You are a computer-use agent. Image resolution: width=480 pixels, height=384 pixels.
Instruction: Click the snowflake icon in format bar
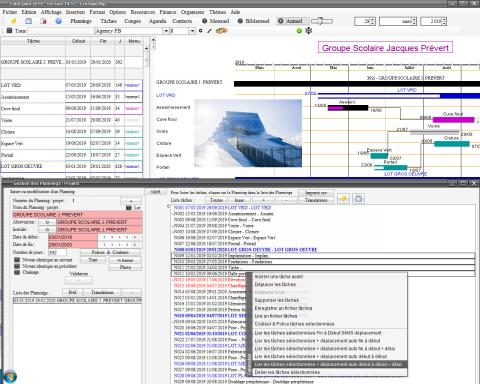point(309,31)
